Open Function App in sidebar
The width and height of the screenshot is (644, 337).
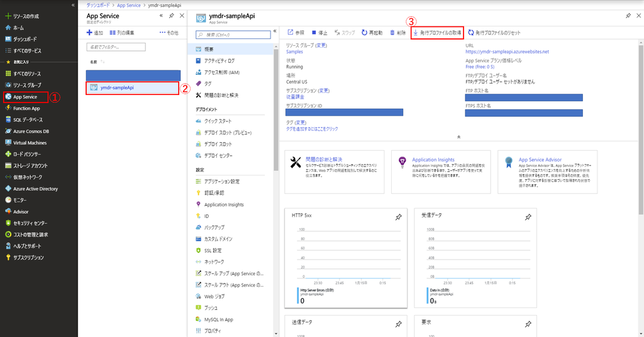26,108
